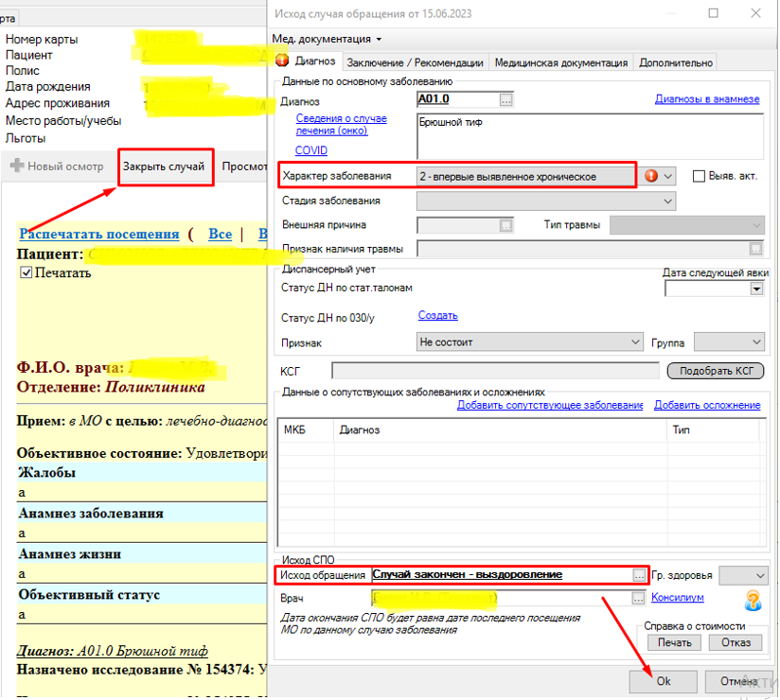
Task: Click the Брюшной тиф diagnosis text area
Action: click(590, 136)
